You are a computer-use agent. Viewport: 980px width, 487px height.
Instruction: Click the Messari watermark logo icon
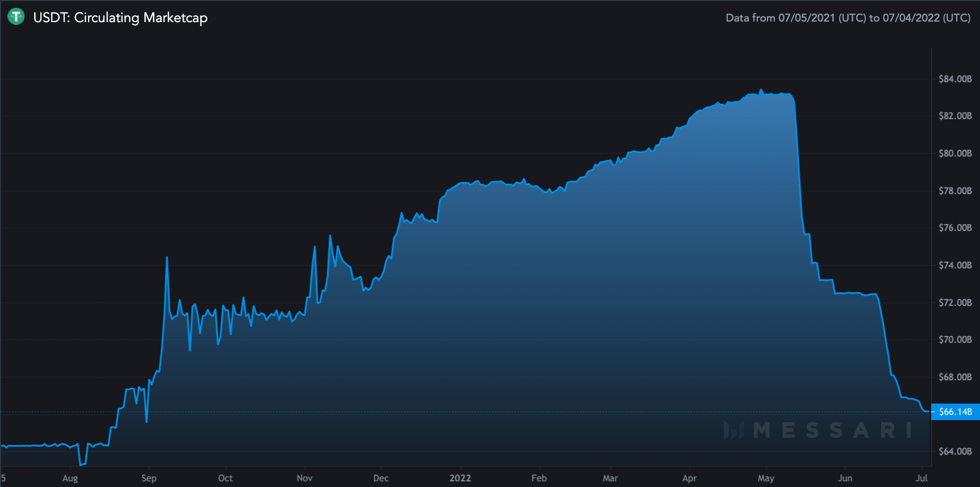733,430
